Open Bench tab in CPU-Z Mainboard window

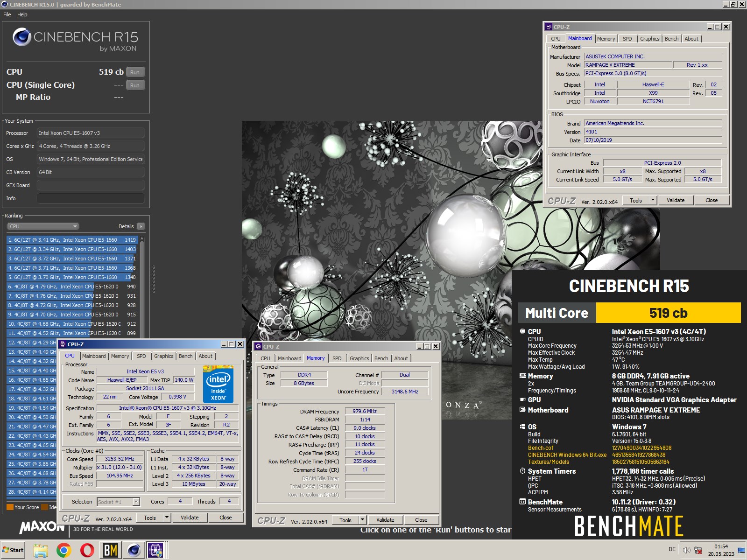coord(672,39)
